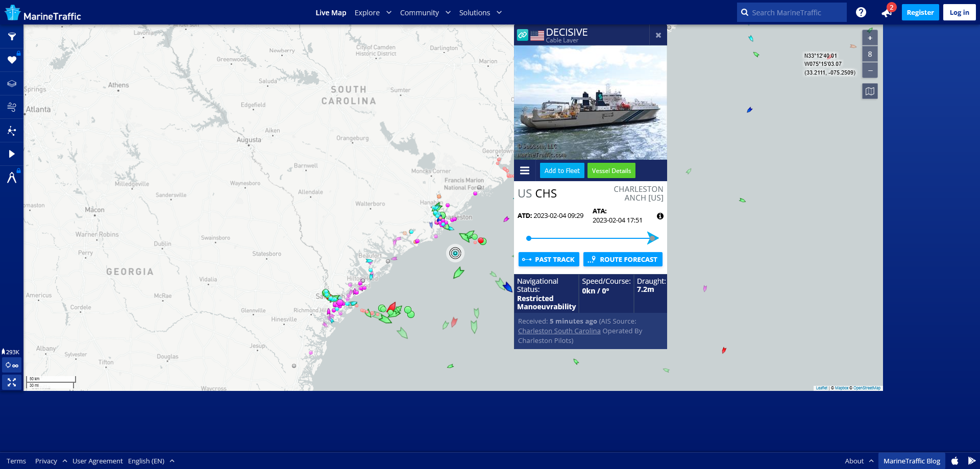
Task: Expand the Explore dropdown chevron
Action: [389, 13]
